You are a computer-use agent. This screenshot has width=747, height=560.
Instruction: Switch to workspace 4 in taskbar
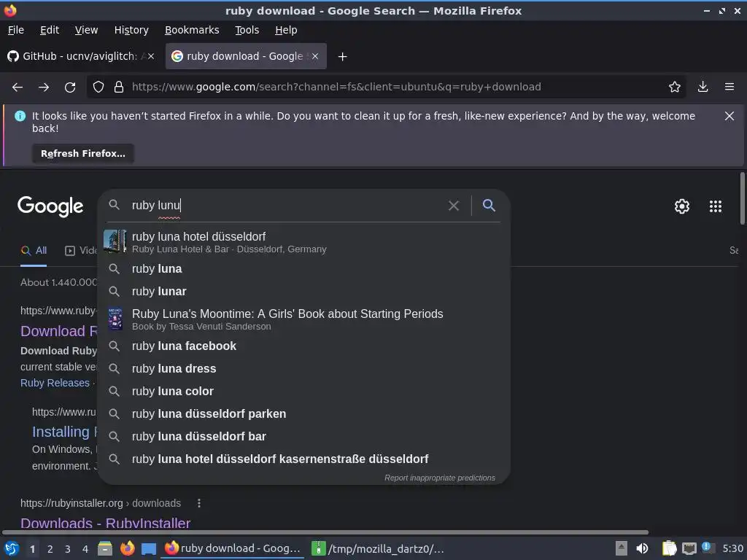coord(85,549)
